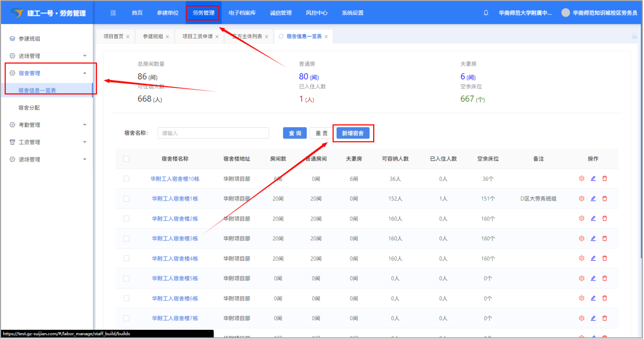The height and width of the screenshot is (339, 644).
Task: Click settings gear icon for 华附工人宿舍楼3栋
Action: click(581, 238)
